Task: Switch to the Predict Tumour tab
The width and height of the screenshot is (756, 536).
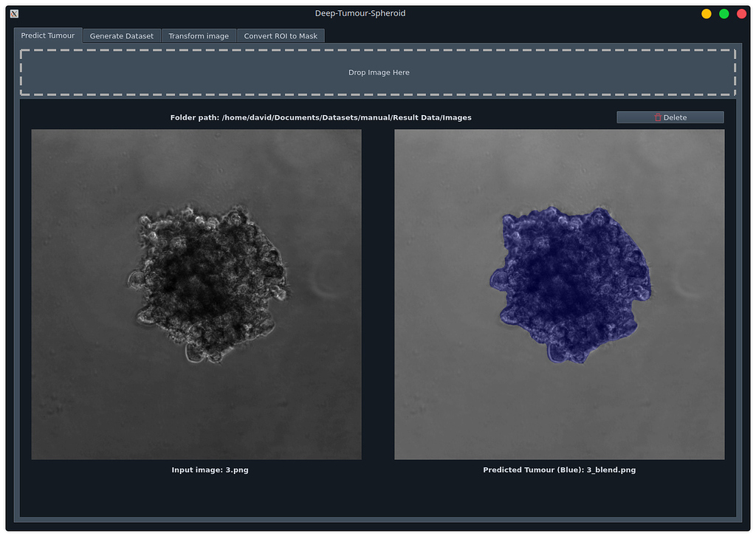Action: pos(48,35)
